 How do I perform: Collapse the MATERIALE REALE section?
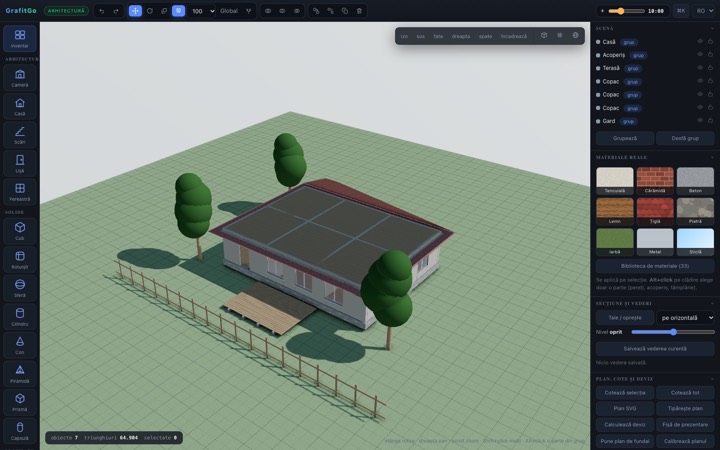click(x=712, y=158)
